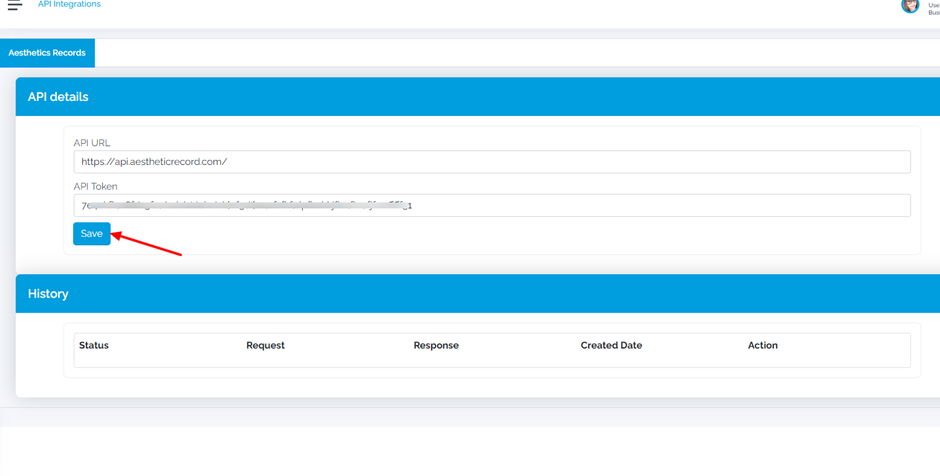Click the Action column header
The height and width of the screenshot is (476, 940).
(x=763, y=345)
